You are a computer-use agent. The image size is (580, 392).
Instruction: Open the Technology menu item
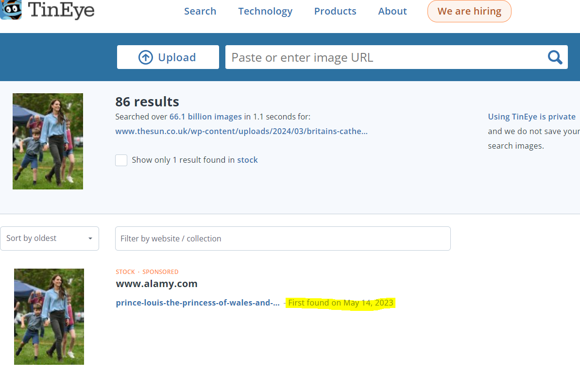pos(265,11)
